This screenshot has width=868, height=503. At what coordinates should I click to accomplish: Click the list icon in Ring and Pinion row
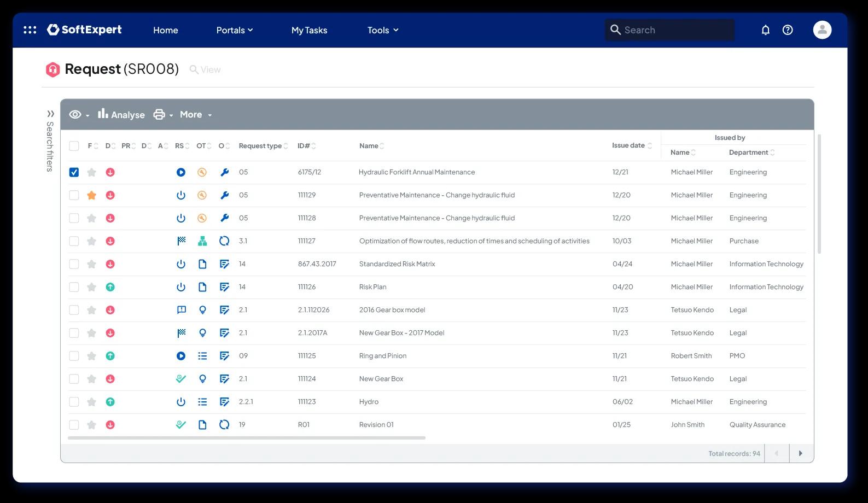(x=202, y=356)
